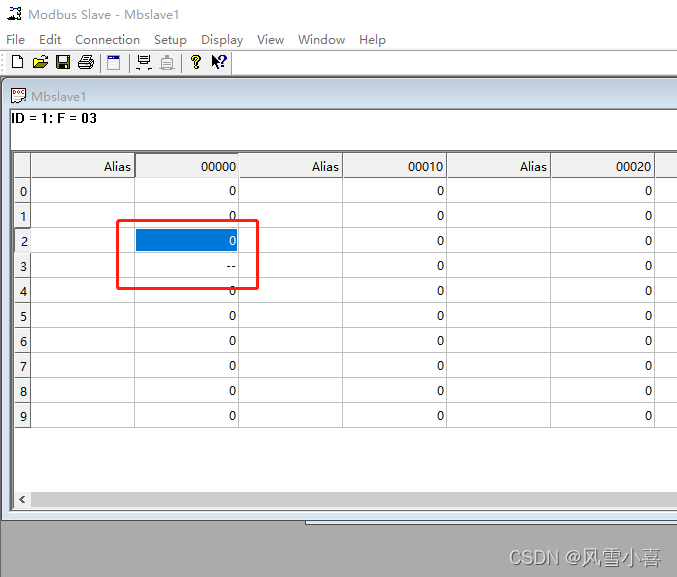Click the Connect toolbar icon

tap(144, 62)
